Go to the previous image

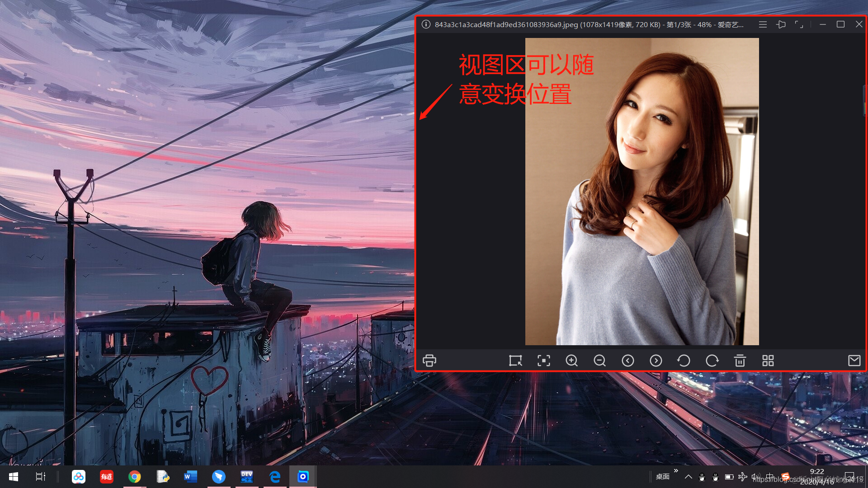coord(627,361)
